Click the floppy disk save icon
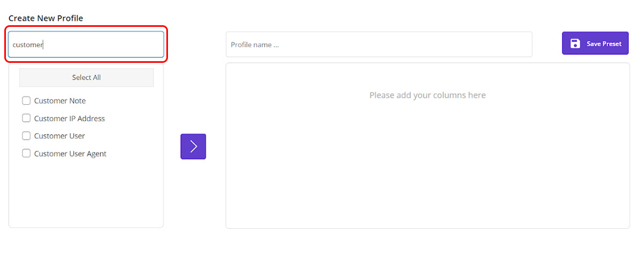Viewport: 644px width, 262px height. [x=575, y=43]
